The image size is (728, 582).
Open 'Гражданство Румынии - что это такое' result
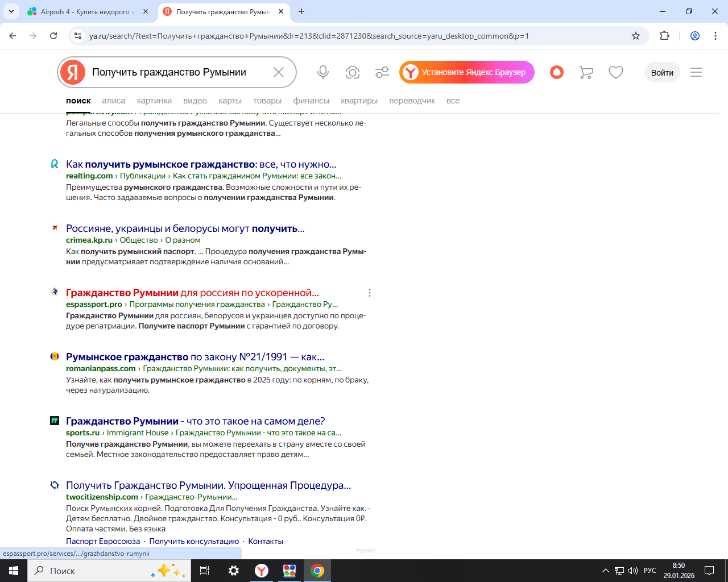point(196,421)
